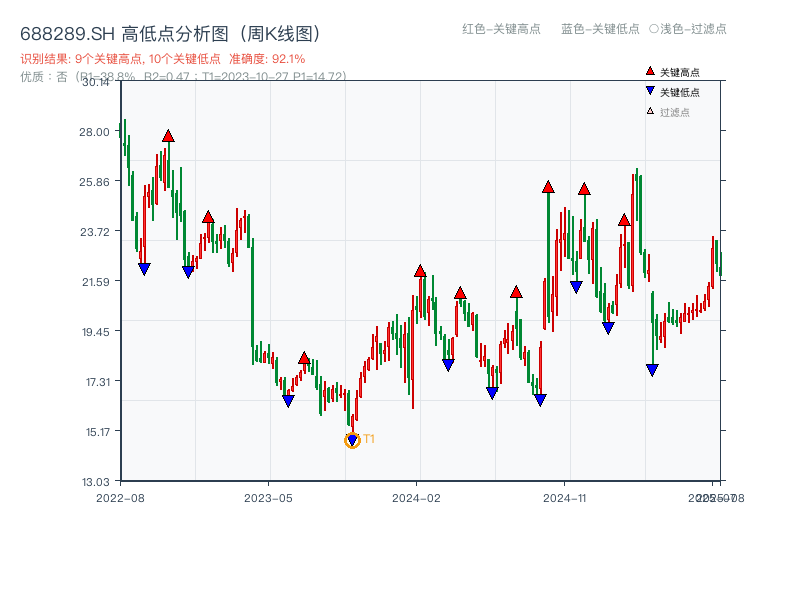Click the hollow triangle icon in the 过滤点 legend

[650, 111]
